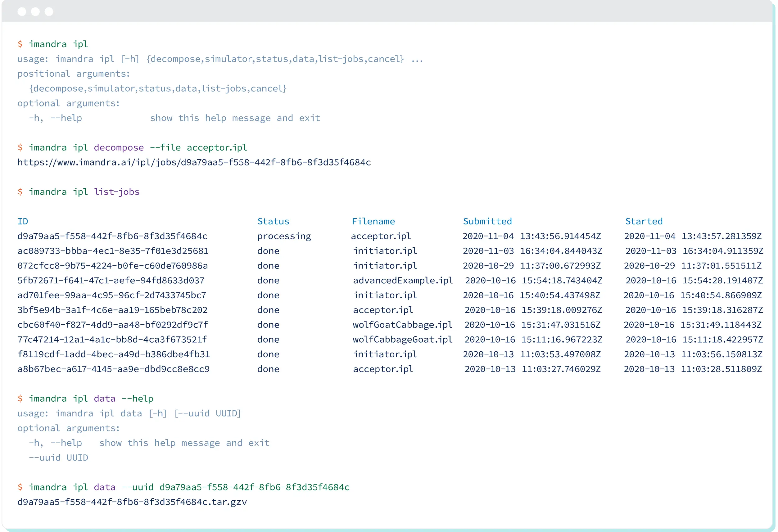Click the 'usage: imandra ipl data [-h] [--uuid UUID]' line
Image resolution: width=778 pixels, height=532 pixels.
(x=129, y=413)
